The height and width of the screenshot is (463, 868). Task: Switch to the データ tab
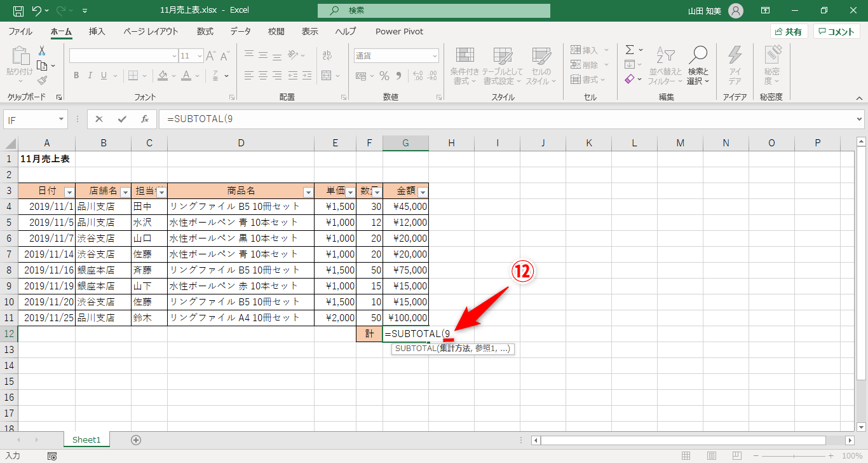240,31
